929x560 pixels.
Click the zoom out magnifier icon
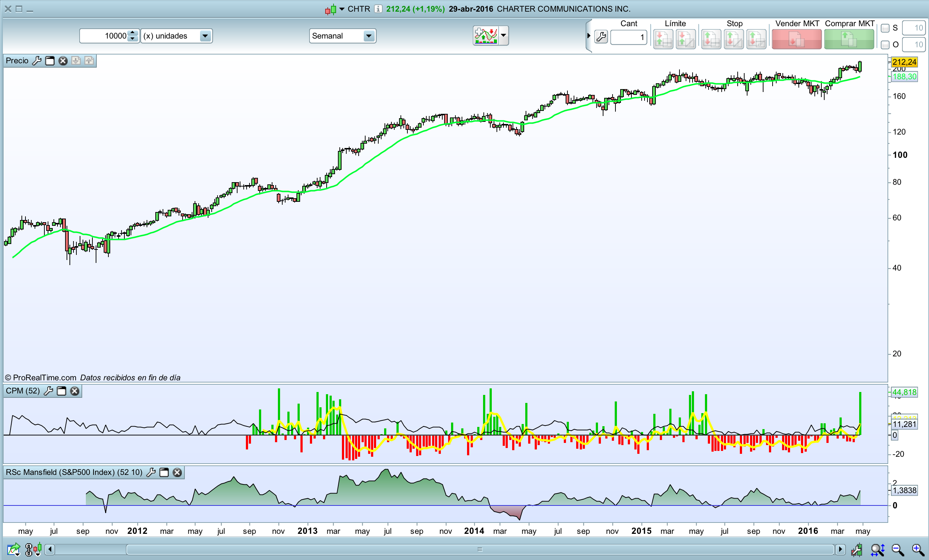(897, 550)
